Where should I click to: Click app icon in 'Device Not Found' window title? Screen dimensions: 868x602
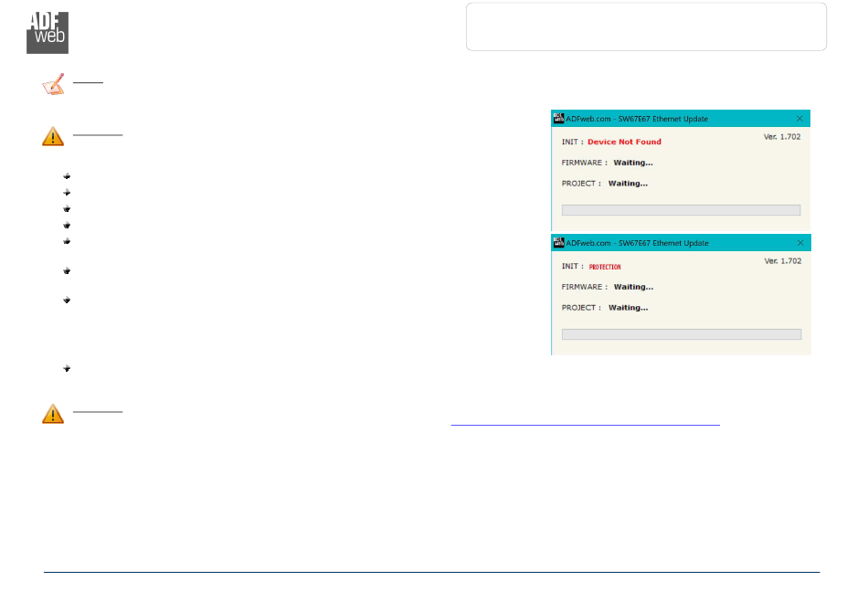[x=558, y=119]
